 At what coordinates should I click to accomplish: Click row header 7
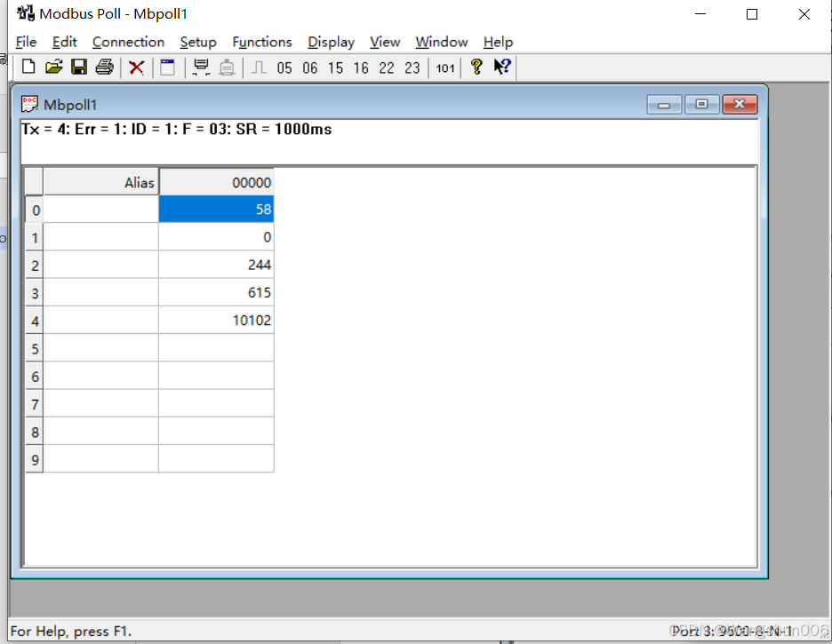(x=35, y=404)
